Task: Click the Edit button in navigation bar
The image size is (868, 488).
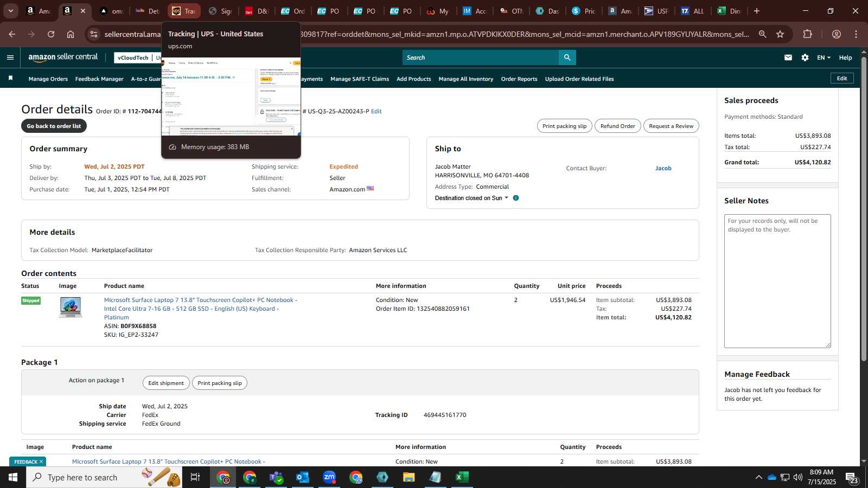Action: [842, 78]
